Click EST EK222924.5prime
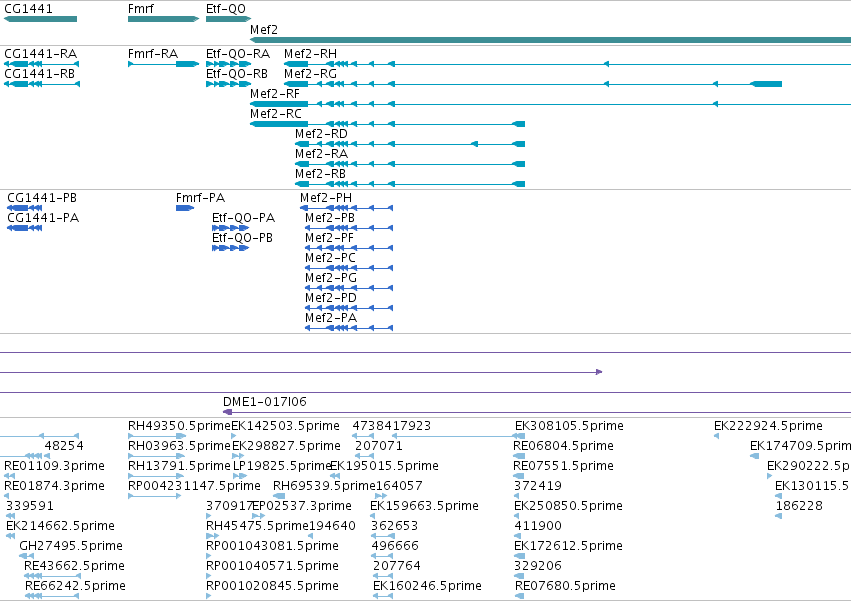The width and height of the screenshot is (851, 601). click(769, 426)
